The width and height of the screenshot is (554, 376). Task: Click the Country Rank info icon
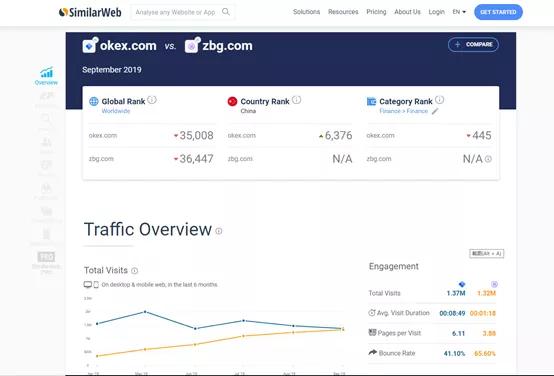click(x=296, y=100)
